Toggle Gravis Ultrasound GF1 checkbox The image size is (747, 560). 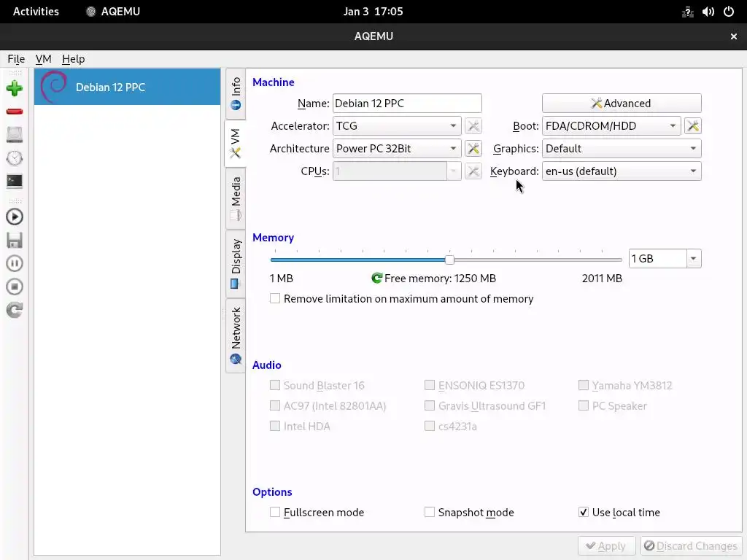(x=429, y=405)
